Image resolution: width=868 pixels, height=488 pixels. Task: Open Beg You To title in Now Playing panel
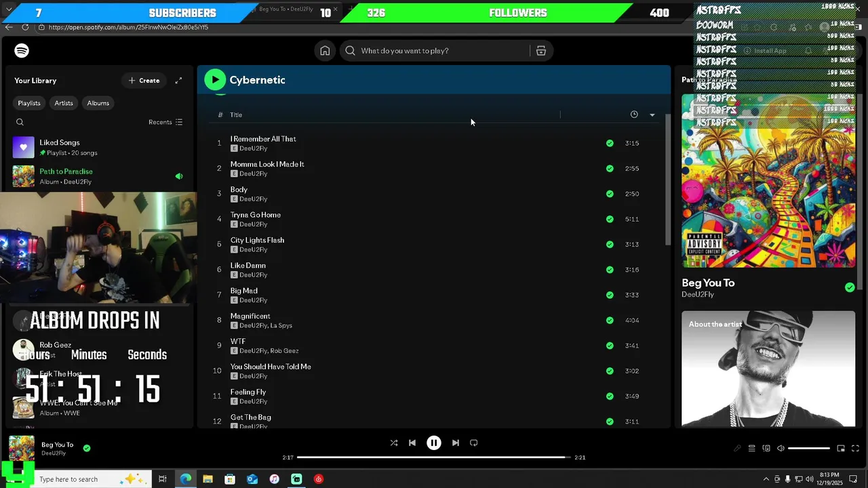(708, 283)
